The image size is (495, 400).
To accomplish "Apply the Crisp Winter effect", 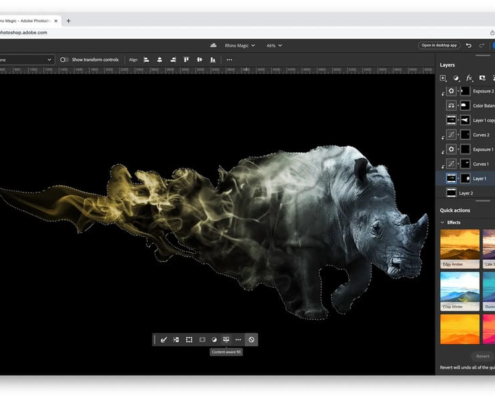I will pos(460,291).
